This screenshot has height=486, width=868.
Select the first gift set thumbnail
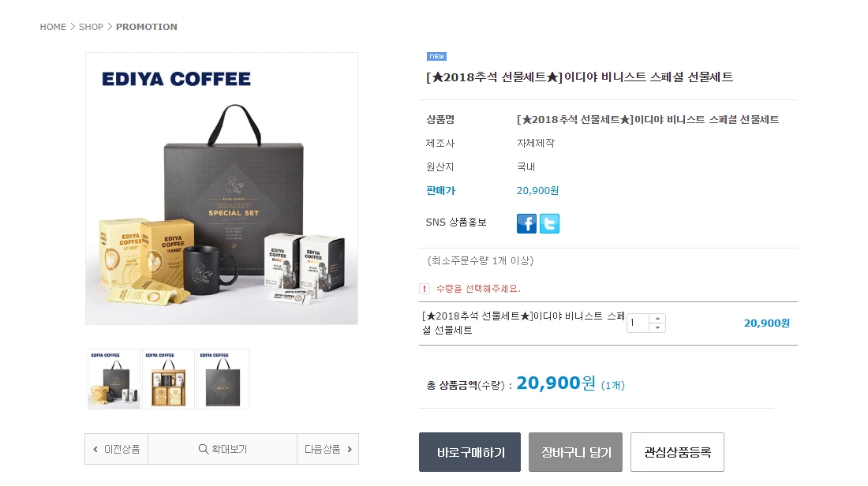(x=114, y=379)
